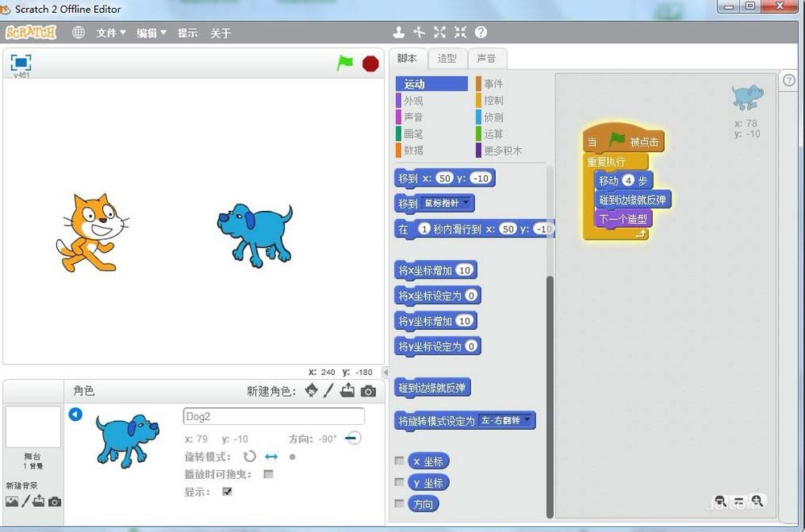Toggle the 播放时可拖曳 checkbox
The width and height of the screenshot is (805, 532).
pyautogui.click(x=268, y=474)
